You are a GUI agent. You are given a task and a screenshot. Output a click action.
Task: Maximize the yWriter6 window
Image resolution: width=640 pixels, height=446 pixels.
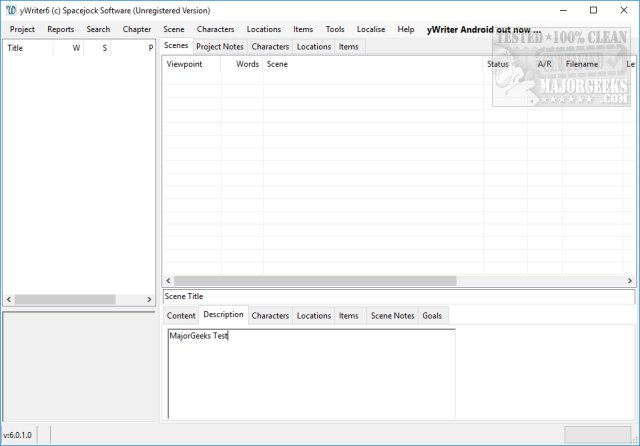pyautogui.click(x=593, y=10)
